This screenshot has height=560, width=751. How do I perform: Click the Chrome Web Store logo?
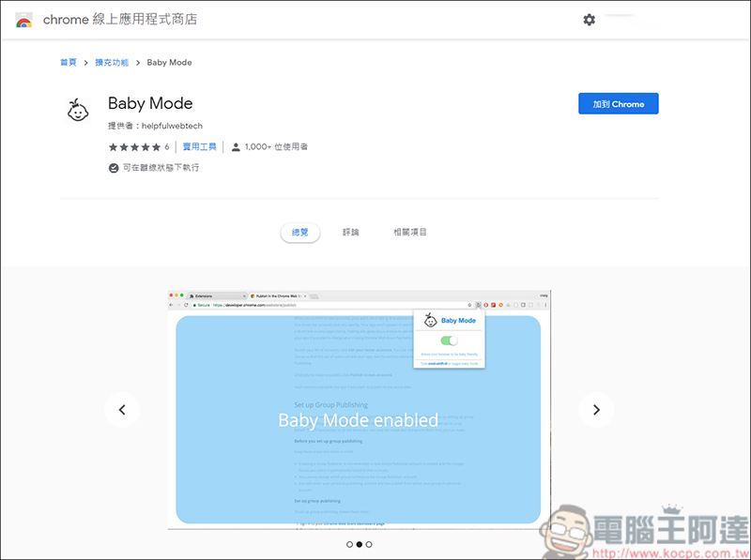click(x=23, y=20)
